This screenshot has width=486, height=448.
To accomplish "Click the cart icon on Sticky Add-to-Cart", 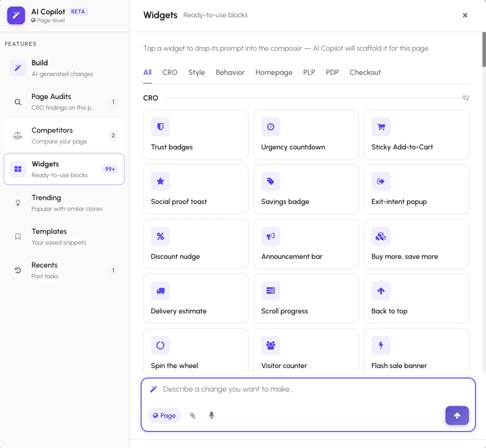I will point(381,127).
